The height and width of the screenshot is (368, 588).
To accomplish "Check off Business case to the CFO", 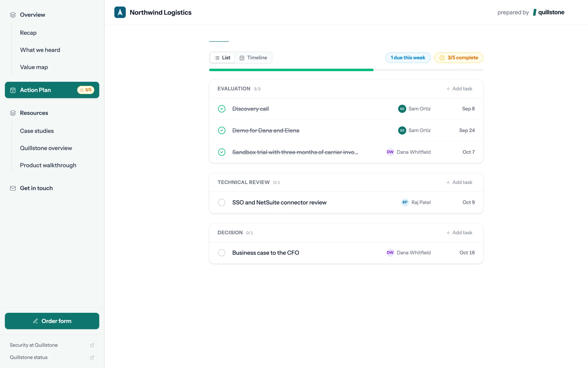I will pos(221,253).
